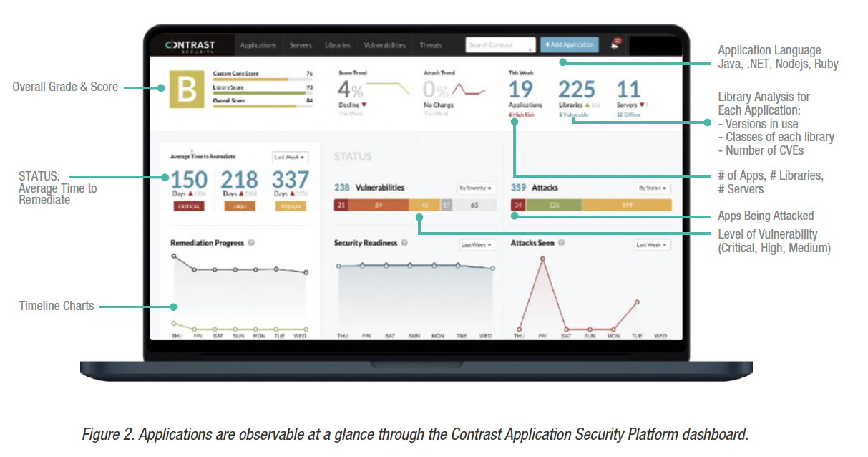868x457 pixels.
Task: Expand Average Time to Remediate Last Week dropdown
Action: 290,157
